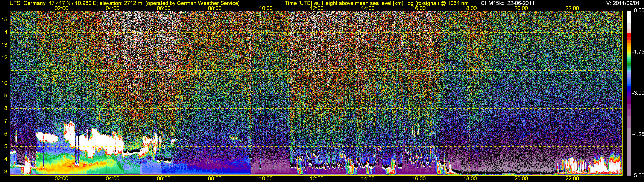Click the bottom axis '22:00' time label
644x182 pixels.
pos(572,179)
